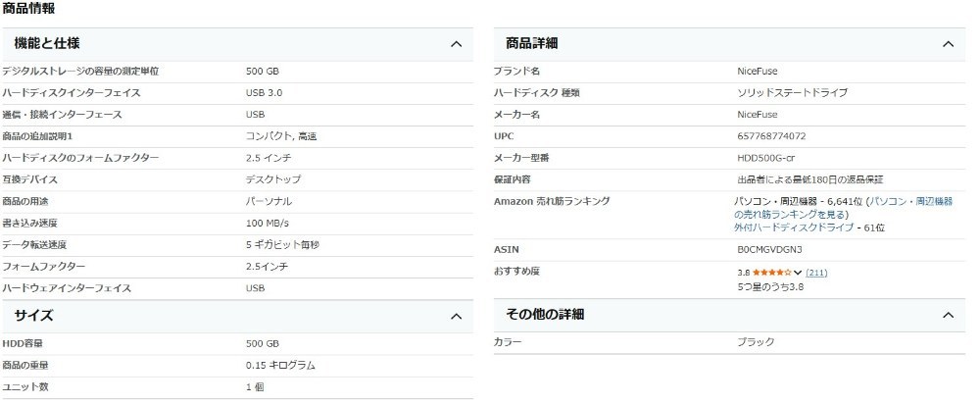Collapse the 機能と仕様 section chevron
Viewport: 980px width, 404px height.
click(457, 44)
